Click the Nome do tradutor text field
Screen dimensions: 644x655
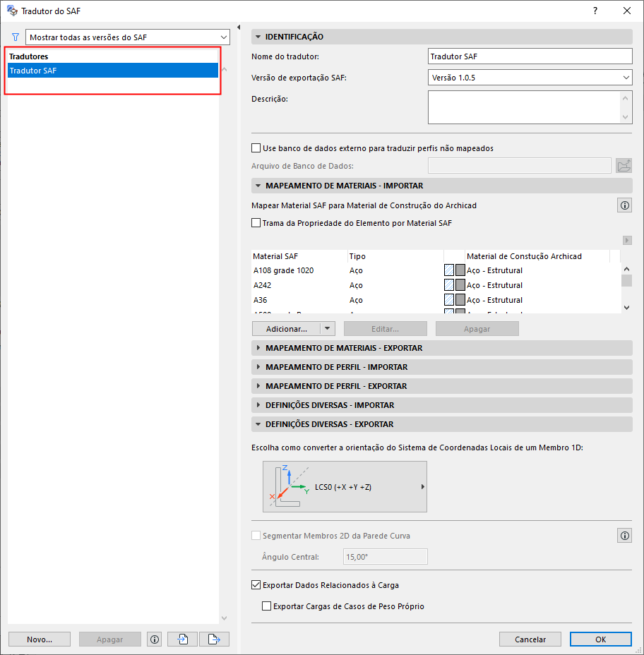(x=530, y=56)
